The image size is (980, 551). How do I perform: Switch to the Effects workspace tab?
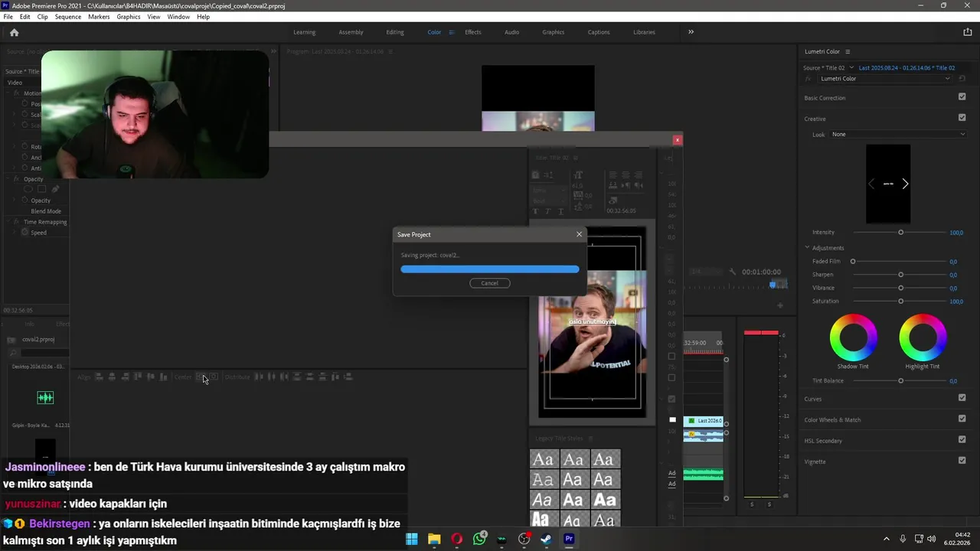tap(473, 32)
